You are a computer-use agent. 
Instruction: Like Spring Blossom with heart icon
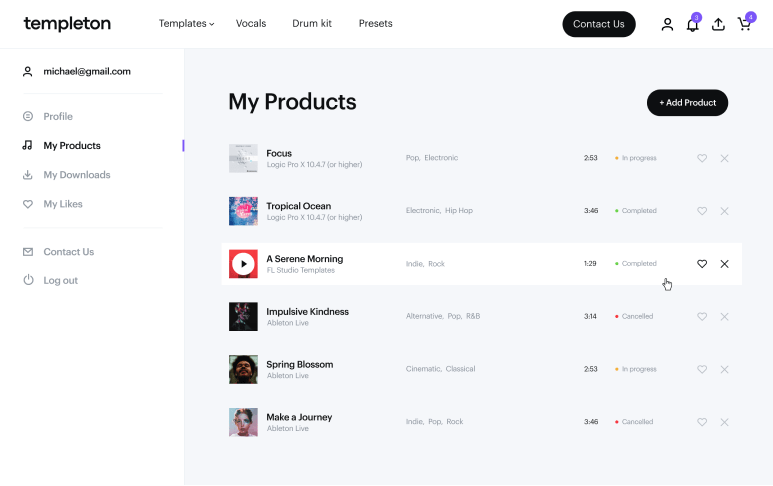702,369
